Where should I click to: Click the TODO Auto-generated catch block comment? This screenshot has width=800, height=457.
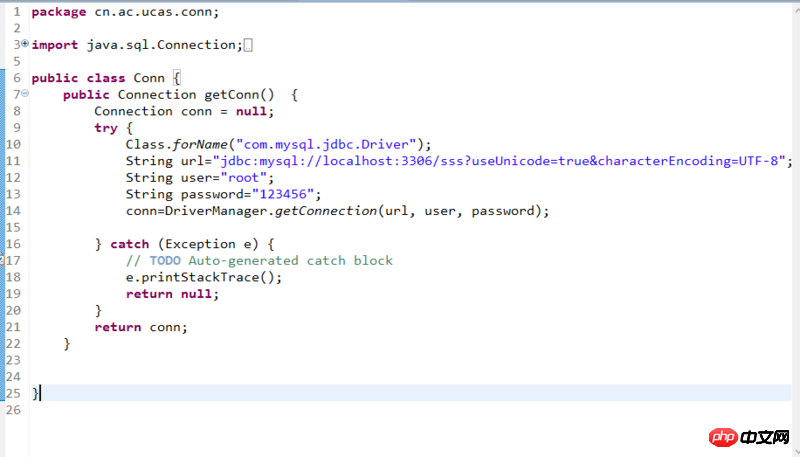point(259,261)
